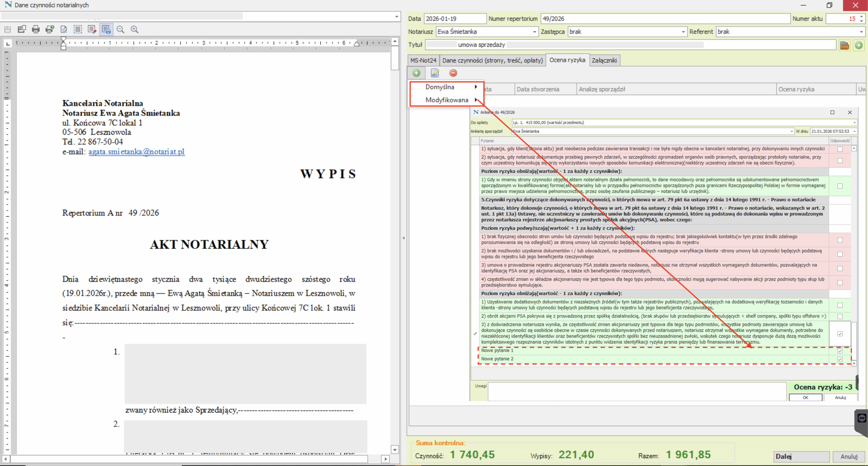Click green add risk analysis icon

point(416,73)
